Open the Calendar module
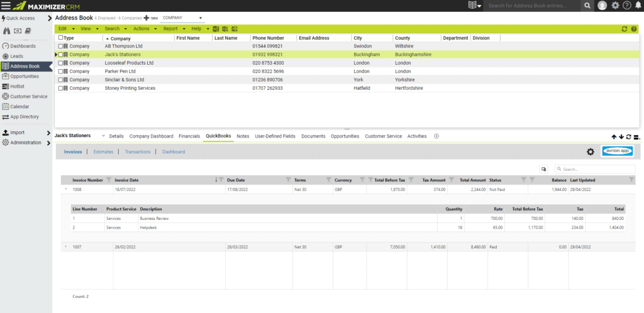Image resolution: width=644 pixels, height=313 pixels. (x=16, y=107)
